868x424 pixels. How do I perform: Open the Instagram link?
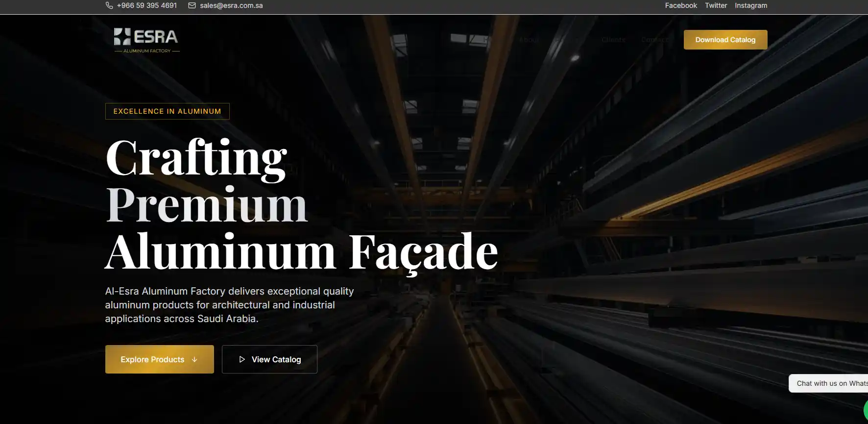[x=751, y=5]
